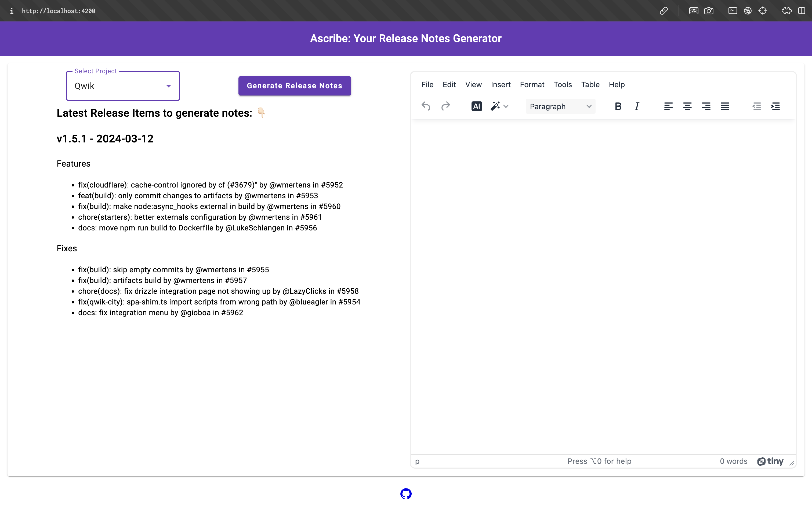The image size is (812, 507).
Task: Open the GitHub icon in the footer
Action: 406,494
